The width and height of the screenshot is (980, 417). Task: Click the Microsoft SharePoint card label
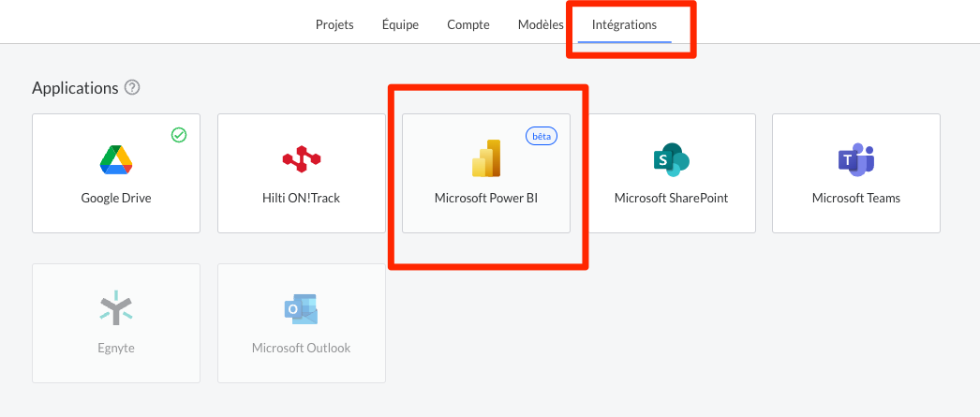click(x=671, y=198)
